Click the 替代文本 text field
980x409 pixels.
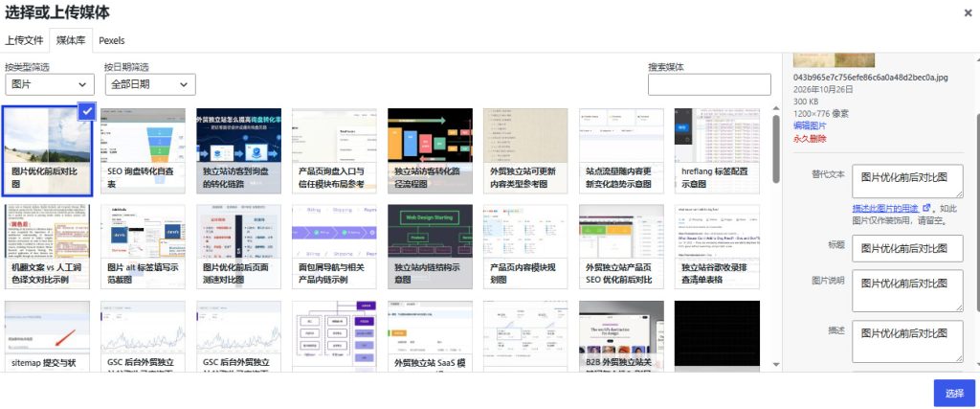[907, 182]
